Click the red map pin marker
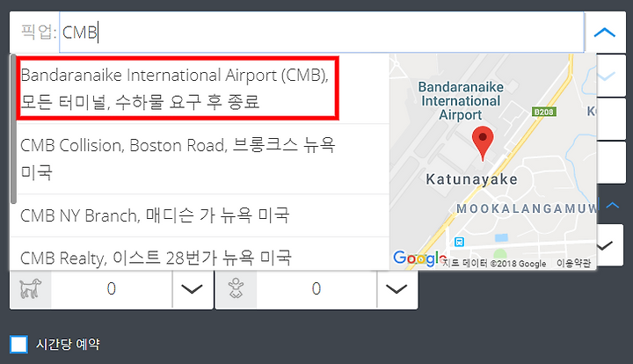Image resolution: width=633 pixels, height=364 pixels. click(x=483, y=143)
